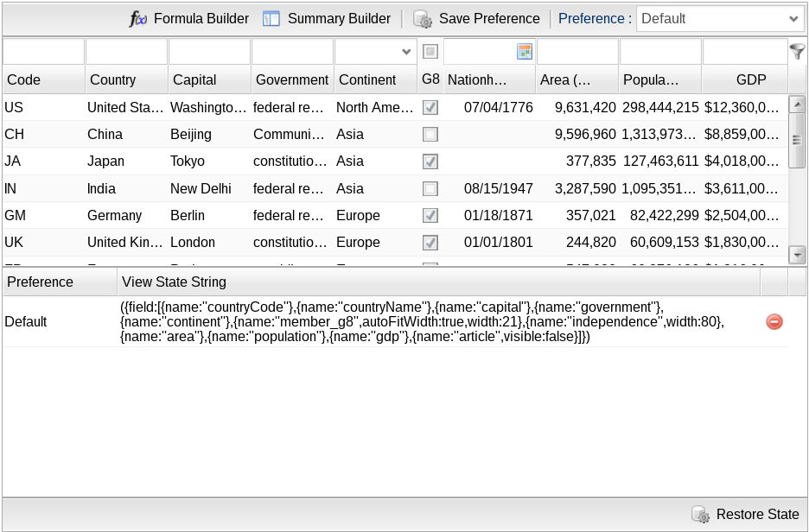Click the Save Preference icon
The width and height of the screenshot is (809, 532).
click(x=423, y=19)
